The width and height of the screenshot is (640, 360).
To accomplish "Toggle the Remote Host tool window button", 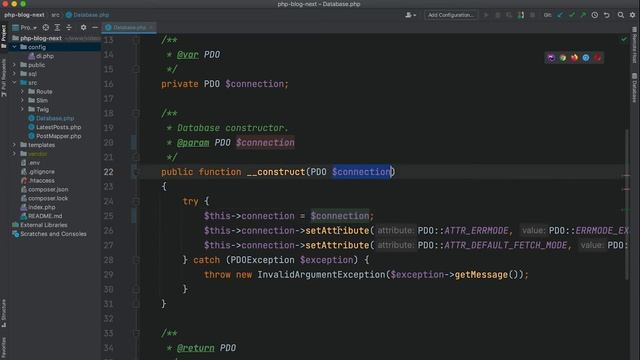I will tap(635, 45).
